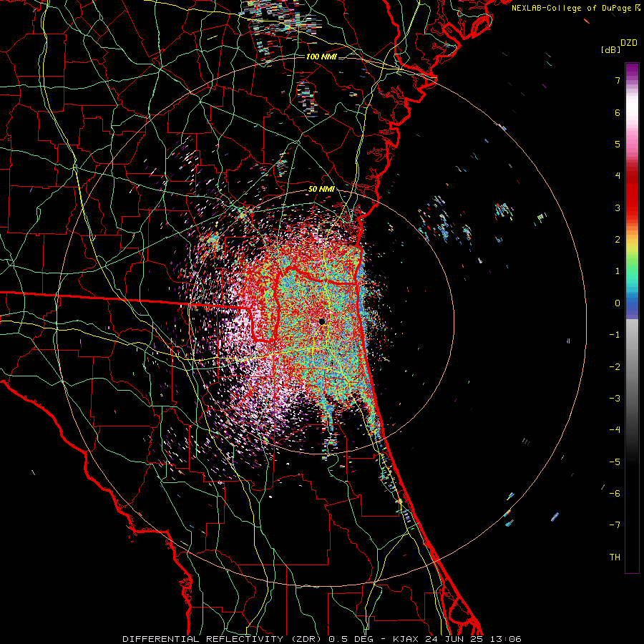Click the 1 dB scale label
This screenshot has height=644, width=644.
pos(618,271)
